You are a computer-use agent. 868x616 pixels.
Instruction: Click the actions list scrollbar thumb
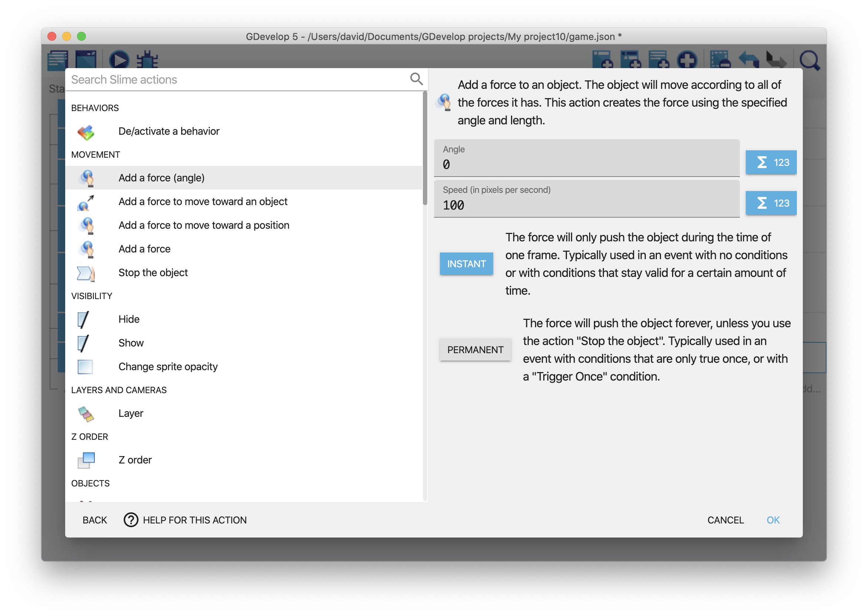[x=425, y=148]
